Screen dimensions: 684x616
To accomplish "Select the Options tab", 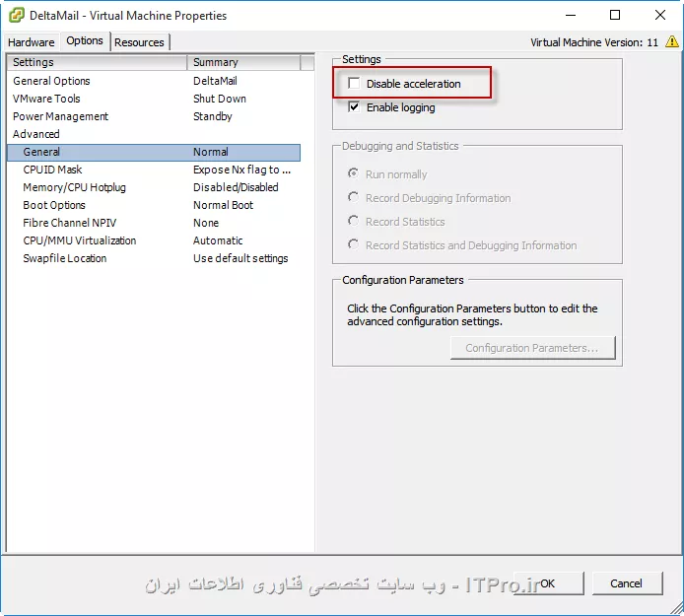I will (85, 41).
